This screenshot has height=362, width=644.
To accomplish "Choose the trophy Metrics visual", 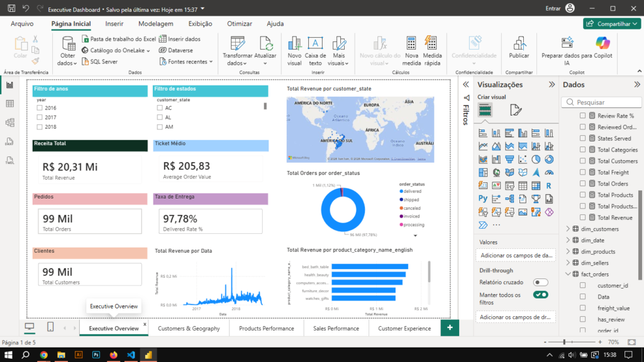I will coord(536,199).
